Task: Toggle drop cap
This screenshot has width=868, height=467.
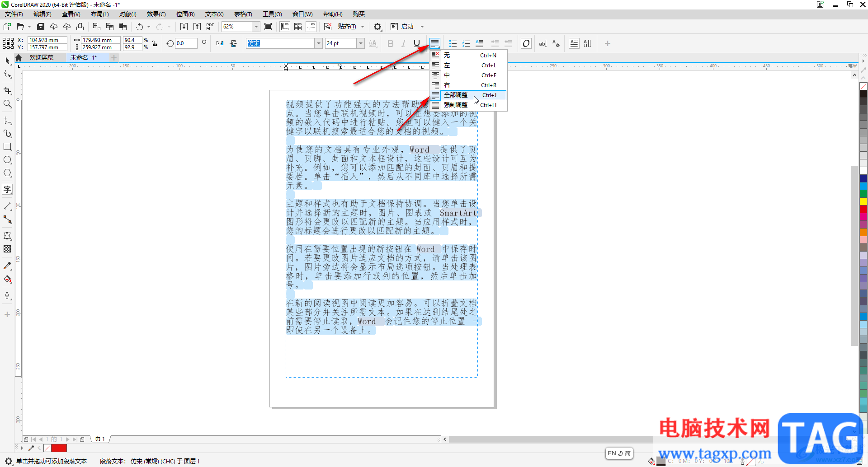Action: tap(479, 43)
